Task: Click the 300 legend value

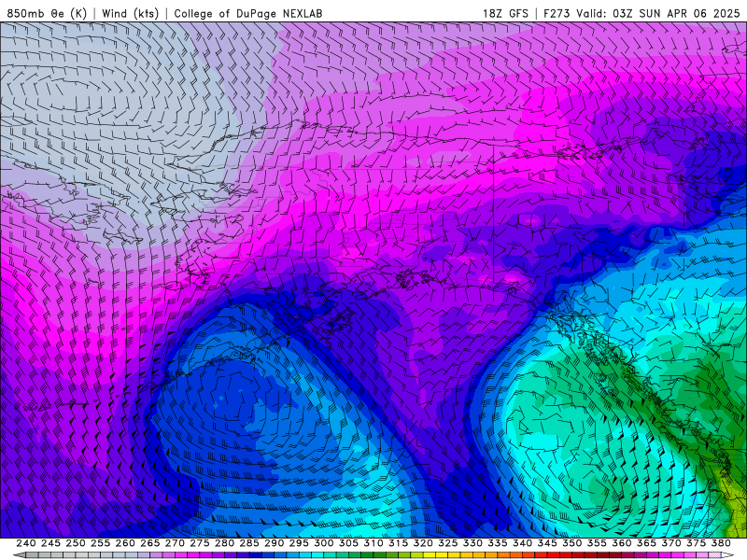Action: [323, 543]
